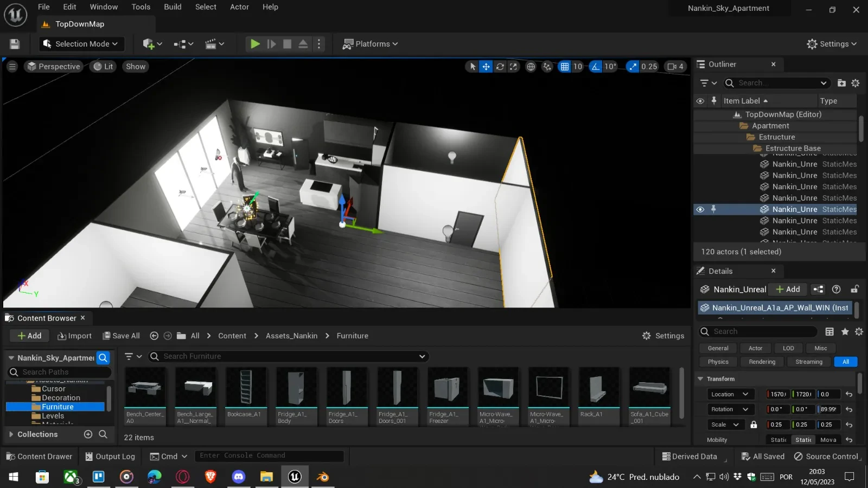Stop the play session

[x=287, y=44]
